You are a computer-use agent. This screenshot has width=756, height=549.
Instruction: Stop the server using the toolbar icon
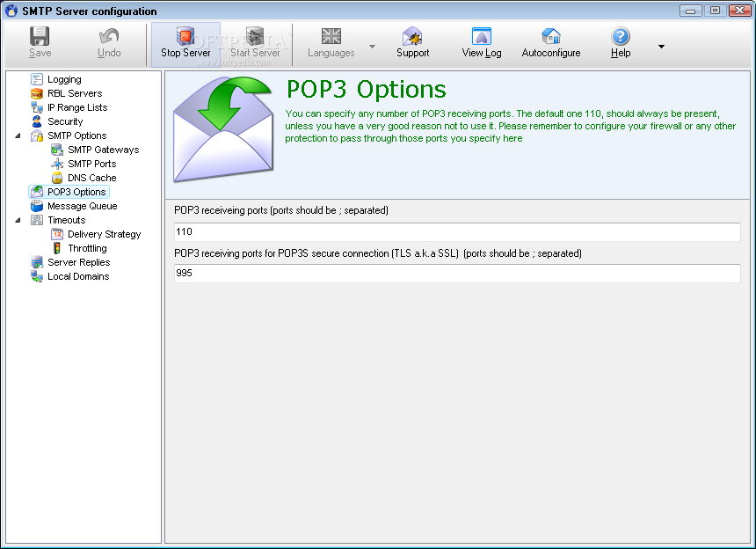pyautogui.click(x=185, y=36)
